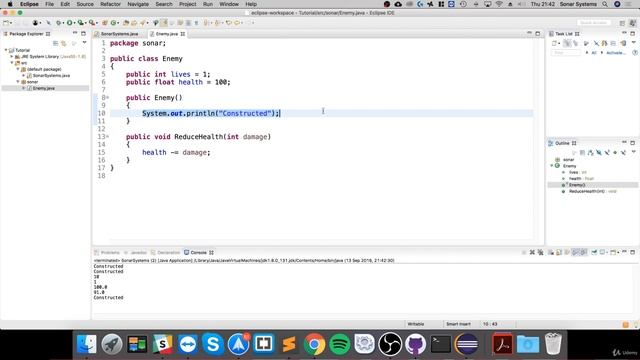Screen dimensions: 640x360
Task: Open the Refactor menu
Action: click(x=110, y=4)
